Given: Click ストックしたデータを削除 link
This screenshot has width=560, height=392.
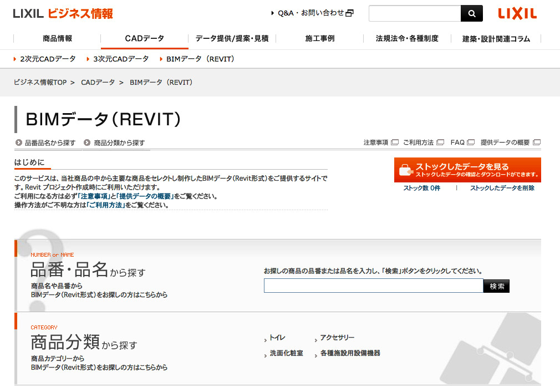Looking at the screenshot, I should tap(502, 188).
